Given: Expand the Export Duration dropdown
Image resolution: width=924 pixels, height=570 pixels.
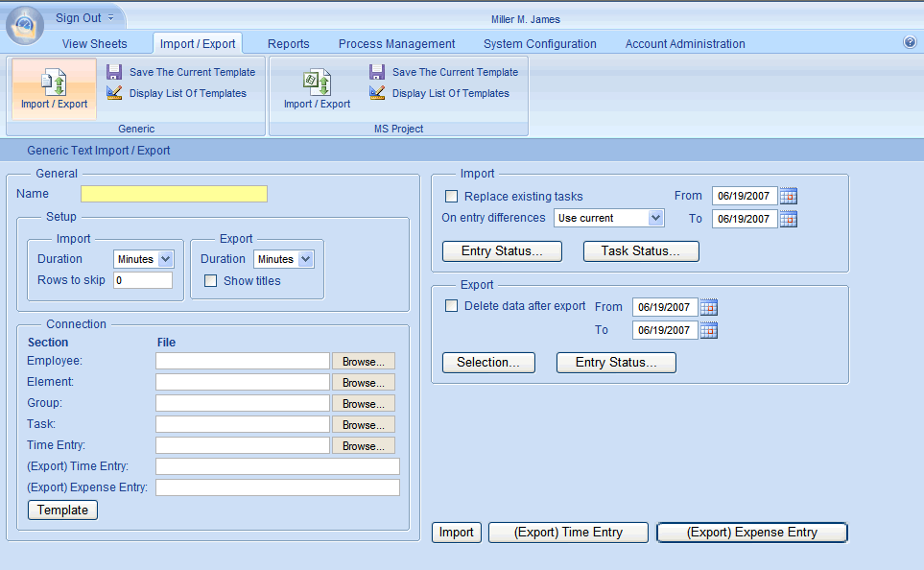Looking at the screenshot, I should point(305,259).
